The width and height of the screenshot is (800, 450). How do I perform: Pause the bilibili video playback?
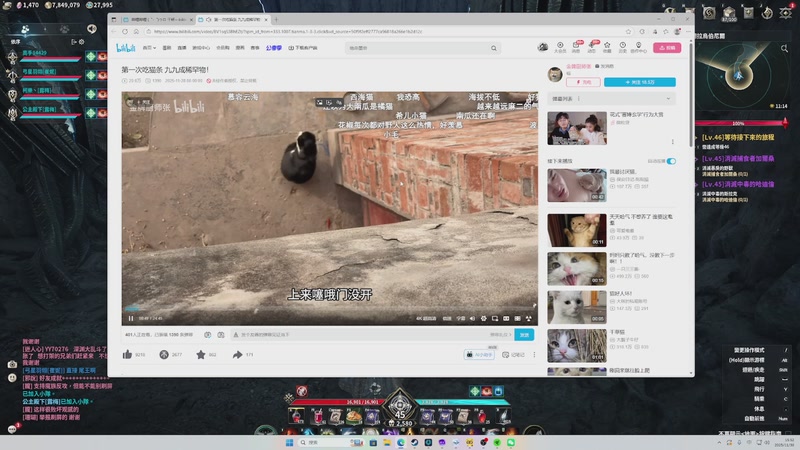[x=131, y=318]
